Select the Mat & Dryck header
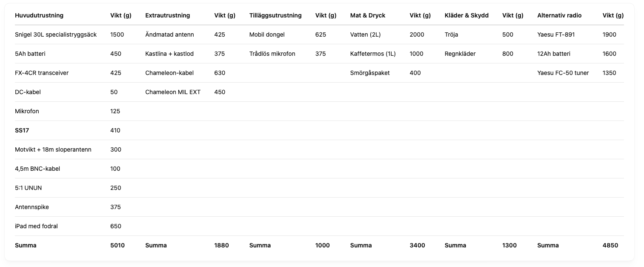This screenshot has width=644, height=267. [368, 15]
